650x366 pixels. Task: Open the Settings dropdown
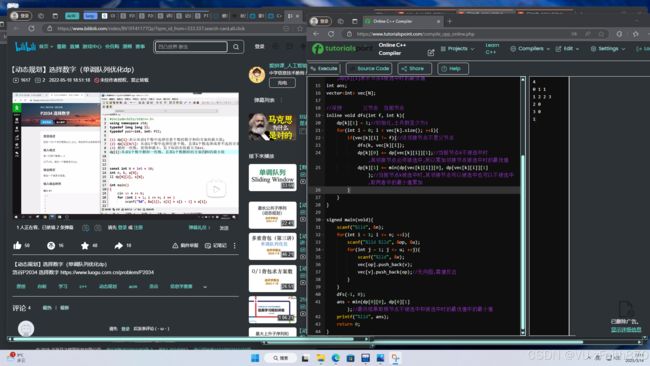[608, 48]
